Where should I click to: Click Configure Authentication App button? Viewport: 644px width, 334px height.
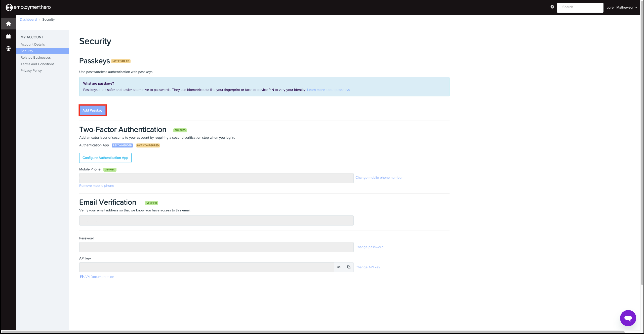tap(105, 158)
